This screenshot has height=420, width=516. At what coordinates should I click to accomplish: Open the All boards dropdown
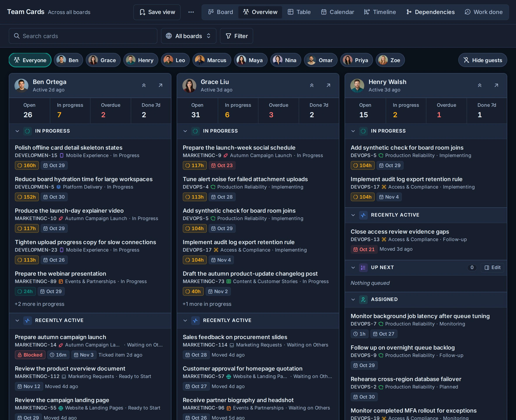click(189, 36)
